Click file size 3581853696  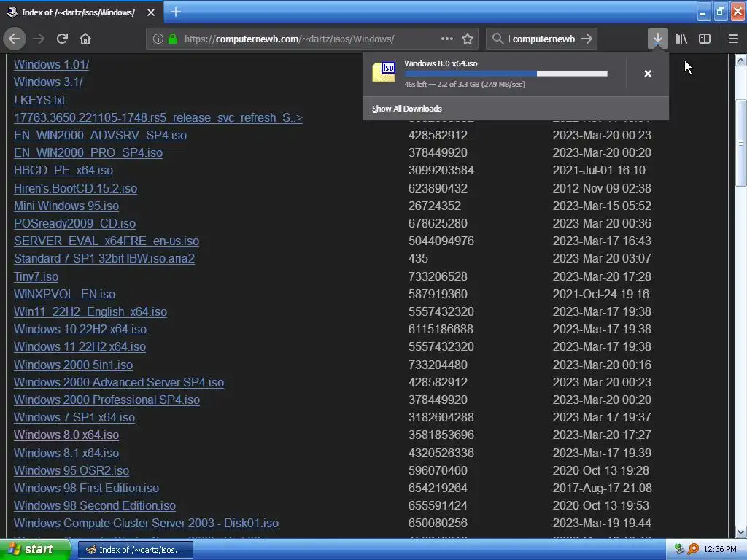click(x=441, y=435)
